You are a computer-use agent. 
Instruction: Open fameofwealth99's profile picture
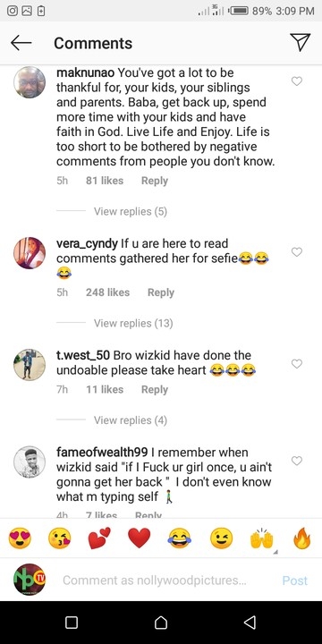30,462
